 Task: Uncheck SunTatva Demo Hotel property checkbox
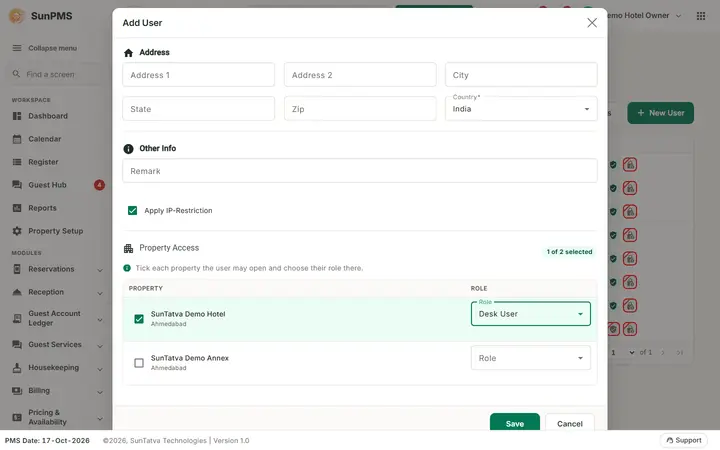coord(139,319)
